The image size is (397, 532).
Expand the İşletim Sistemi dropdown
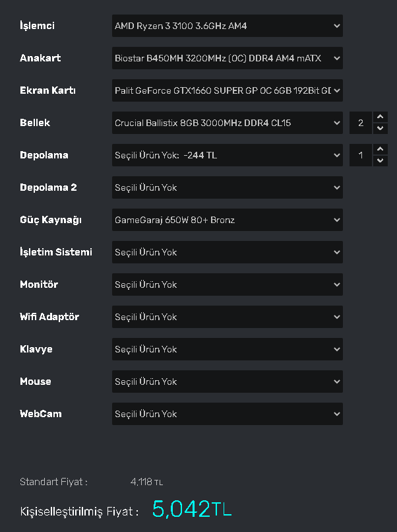[227, 252]
